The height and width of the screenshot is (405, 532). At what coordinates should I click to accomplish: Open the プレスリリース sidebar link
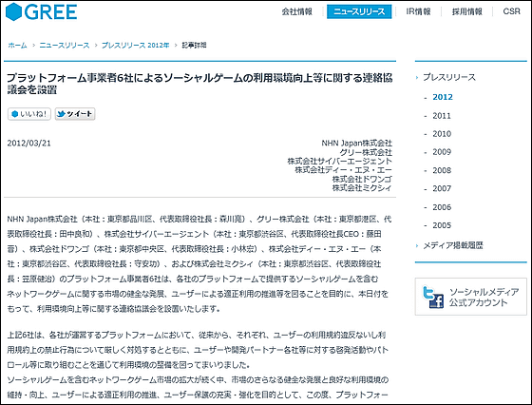tap(449, 77)
